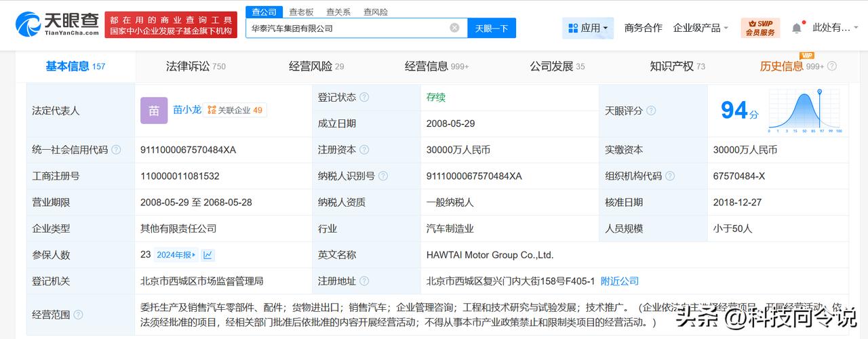Click the 汽车制造业 industry value
Viewport: 868px width, 339px height.
pyautogui.click(x=450, y=228)
